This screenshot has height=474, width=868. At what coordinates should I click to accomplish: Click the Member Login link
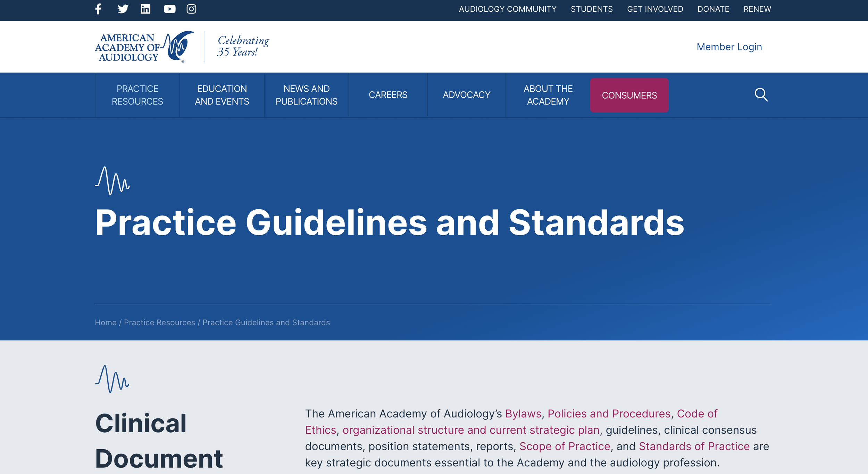coord(729,47)
